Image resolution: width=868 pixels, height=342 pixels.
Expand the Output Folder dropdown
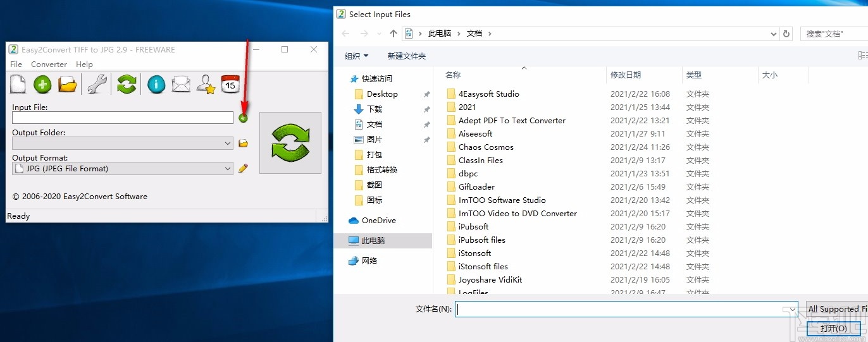(x=228, y=144)
